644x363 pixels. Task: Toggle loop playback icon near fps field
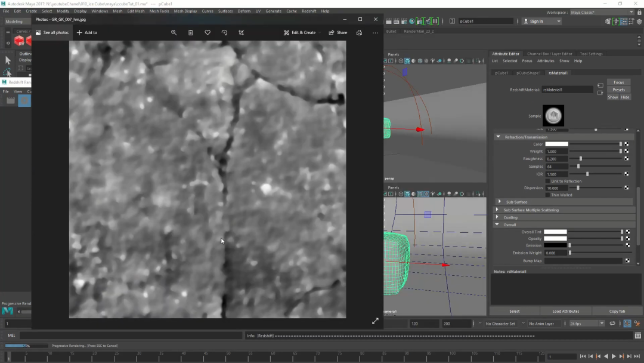tap(612, 324)
